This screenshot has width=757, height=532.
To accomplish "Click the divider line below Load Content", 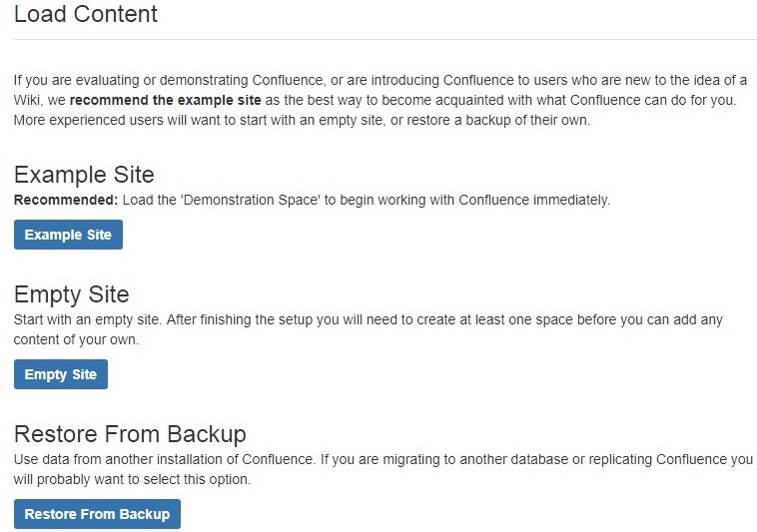I will pos(384,40).
